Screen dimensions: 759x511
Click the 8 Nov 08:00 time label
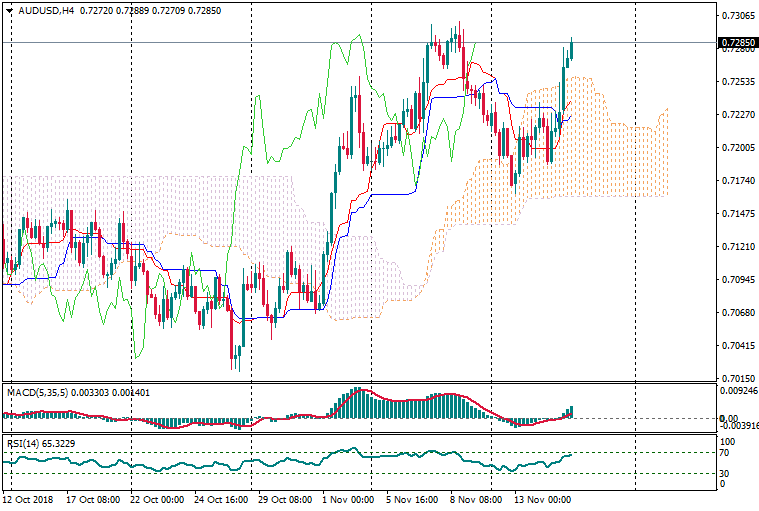(x=476, y=498)
